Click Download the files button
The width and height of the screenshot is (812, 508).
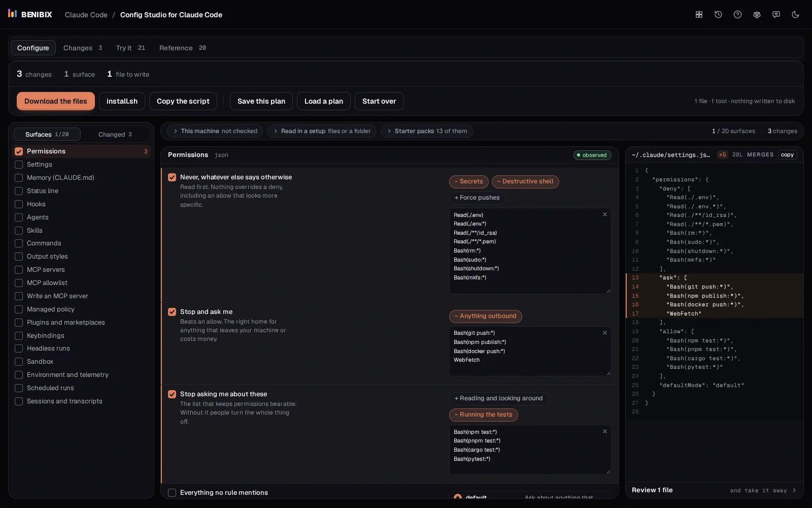(56, 101)
